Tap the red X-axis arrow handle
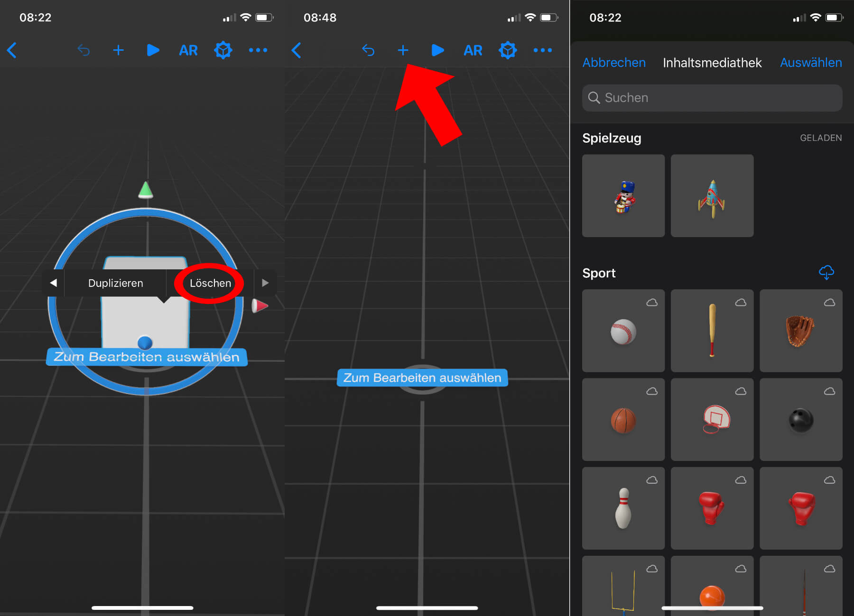 (x=260, y=306)
